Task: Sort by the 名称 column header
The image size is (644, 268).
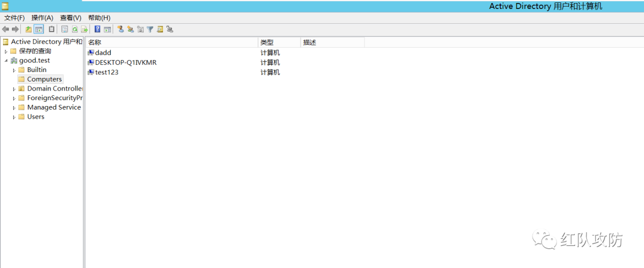Action: point(172,42)
